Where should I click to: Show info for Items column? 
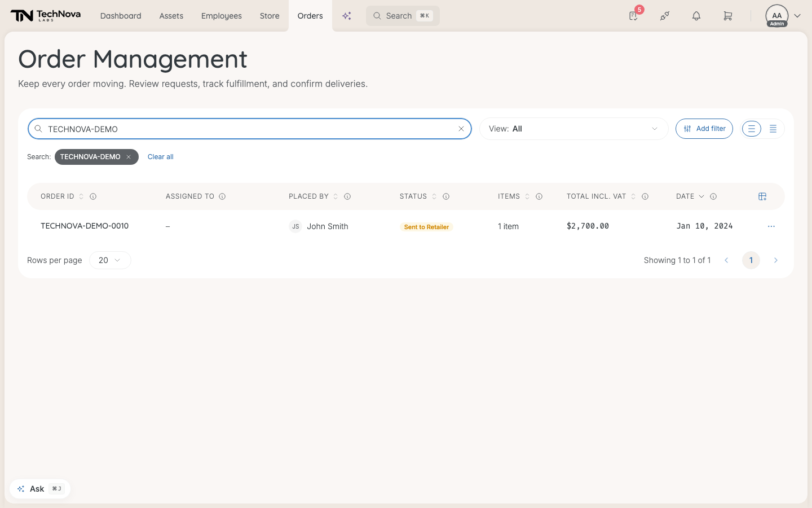539,196
